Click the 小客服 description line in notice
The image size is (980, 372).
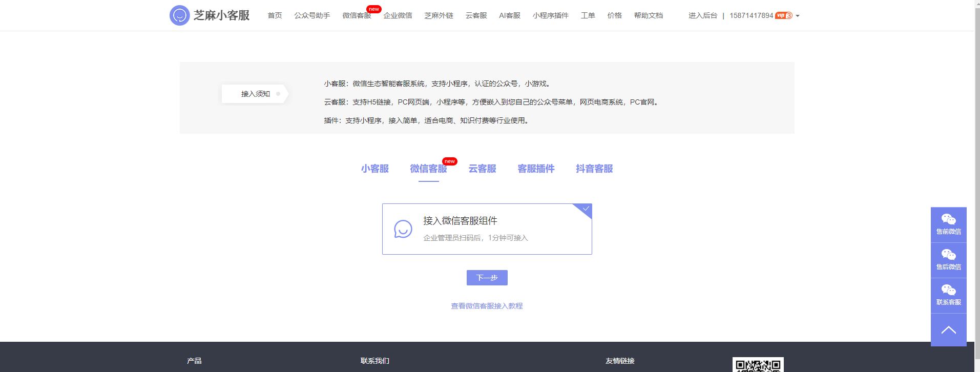[439, 84]
